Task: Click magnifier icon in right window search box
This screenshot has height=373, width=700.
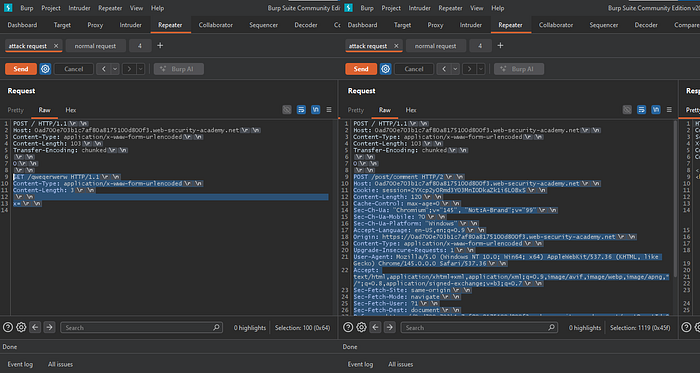Action: pos(552,327)
